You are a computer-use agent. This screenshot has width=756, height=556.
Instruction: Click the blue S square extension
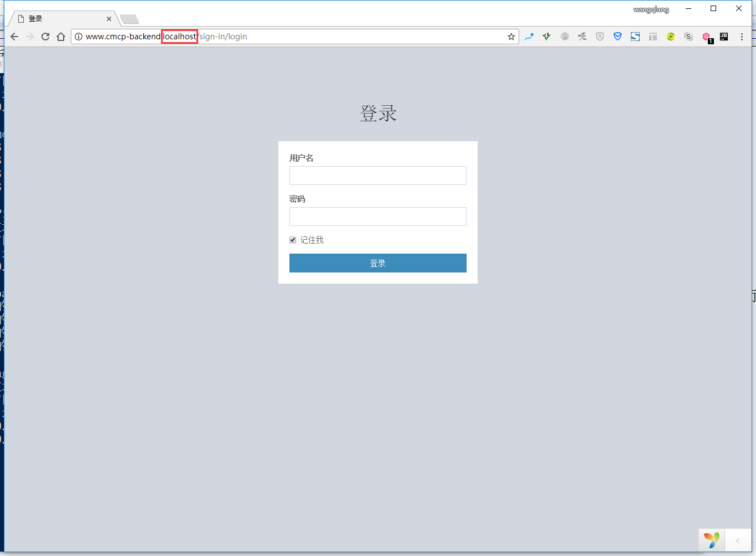pyautogui.click(x=635, y=37)
